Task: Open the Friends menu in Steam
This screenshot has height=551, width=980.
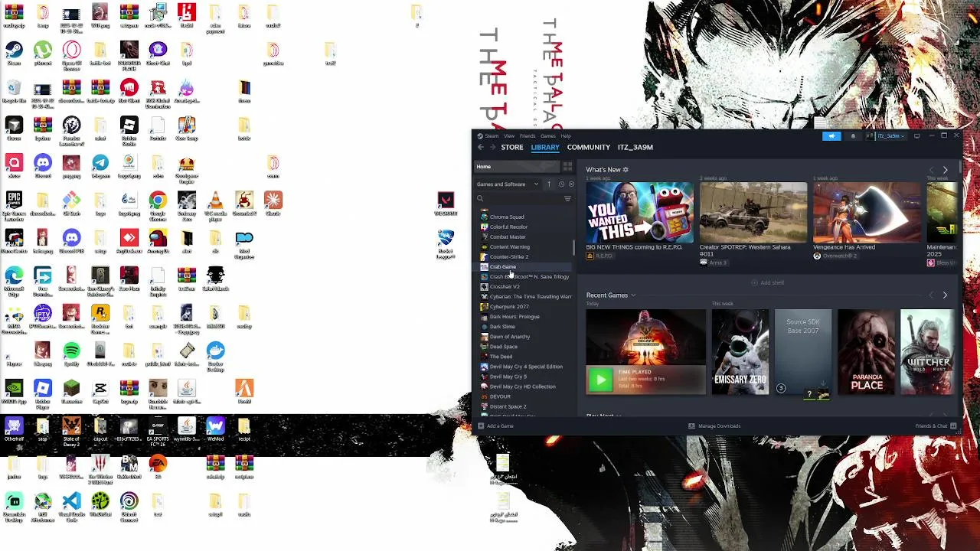Action: tap(528, 136)
